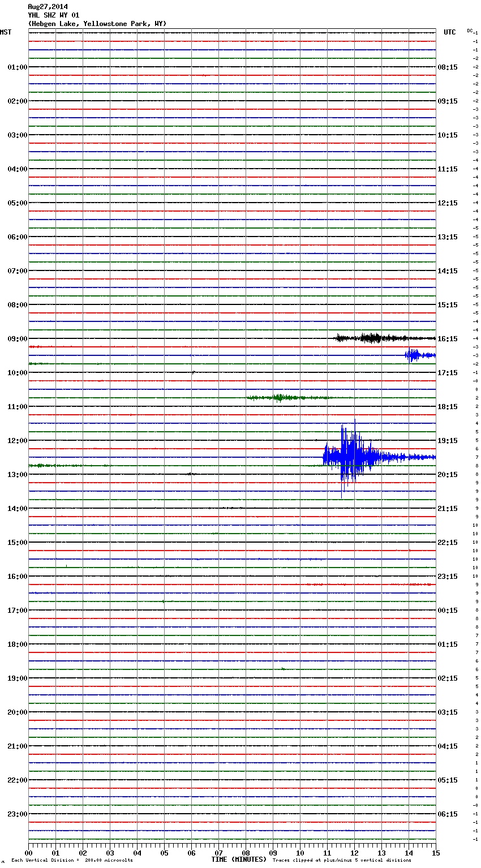Select the 05:00 MST hour label
481x868 pixels.
point(18,203)
